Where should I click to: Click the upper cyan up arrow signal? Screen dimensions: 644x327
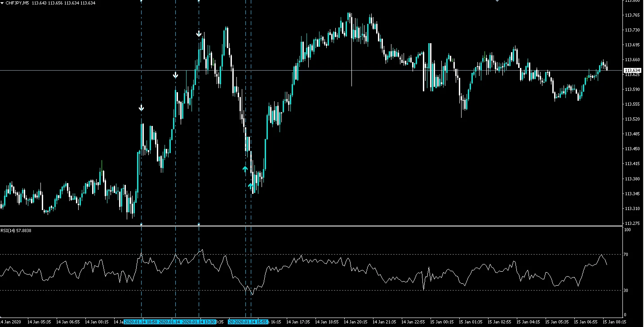point(245,169)
